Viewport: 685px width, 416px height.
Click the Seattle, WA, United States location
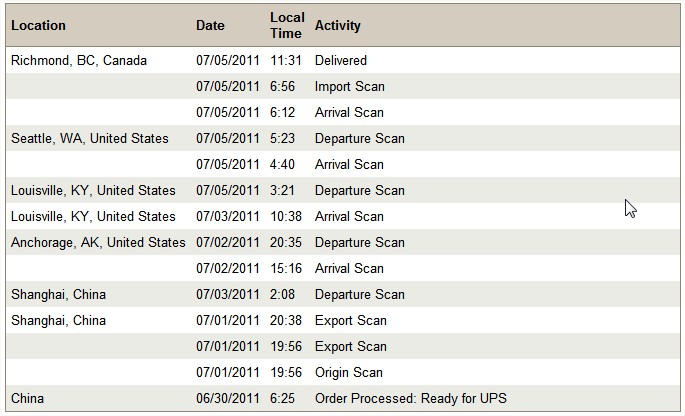tap(90, 139)
